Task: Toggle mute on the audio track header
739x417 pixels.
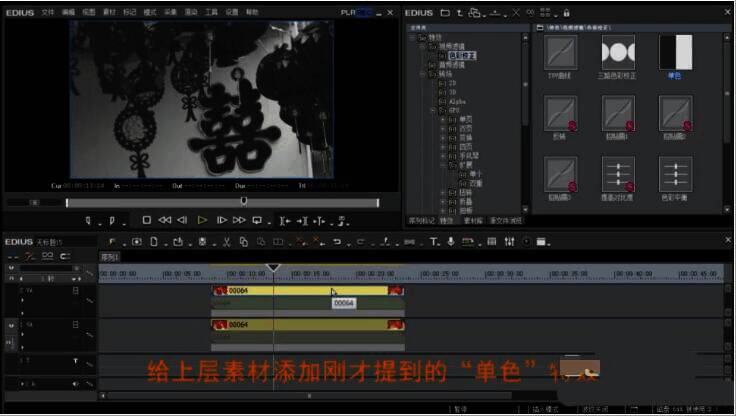Action: [75, 384]
